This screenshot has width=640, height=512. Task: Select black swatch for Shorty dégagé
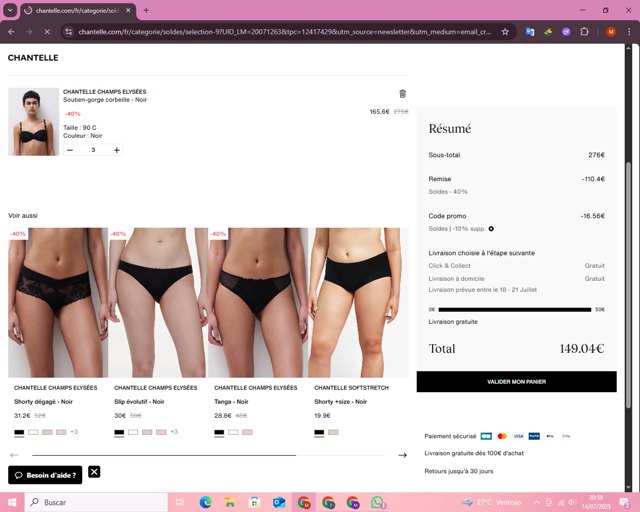[19, 432]
